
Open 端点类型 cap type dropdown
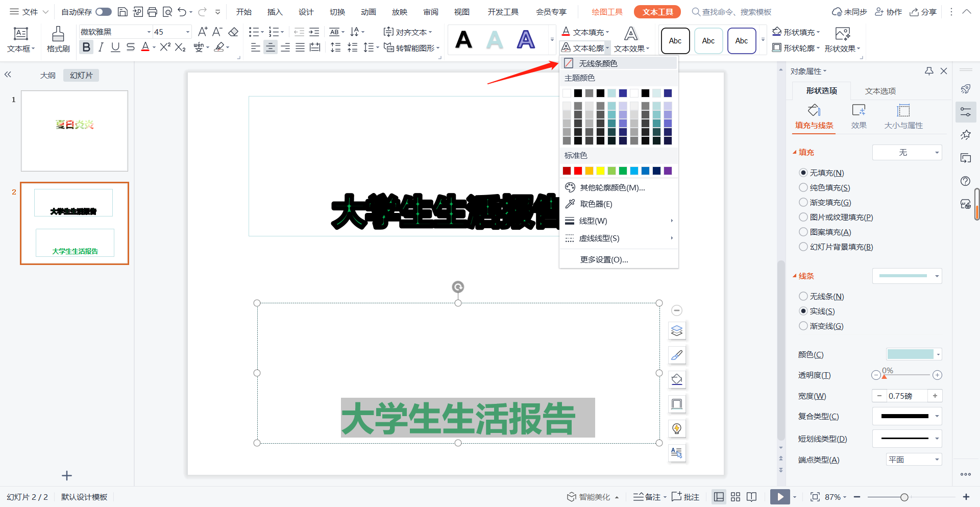[x=914, y=460]
